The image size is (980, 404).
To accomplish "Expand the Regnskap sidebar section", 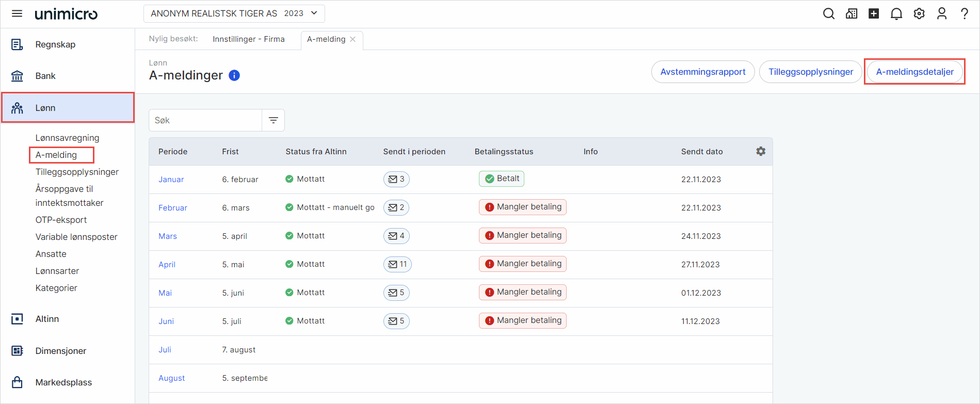I will [55, 44].
